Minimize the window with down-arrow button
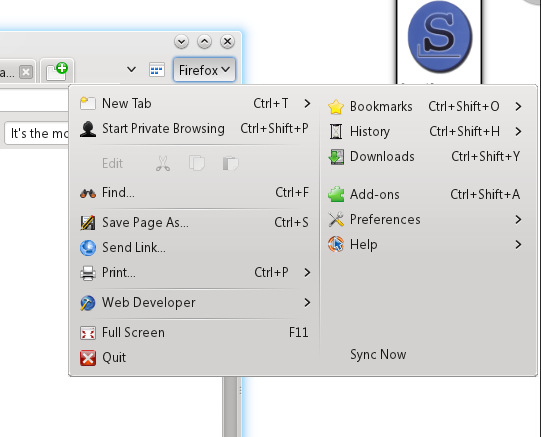541x437 pixels. [181, 42]
